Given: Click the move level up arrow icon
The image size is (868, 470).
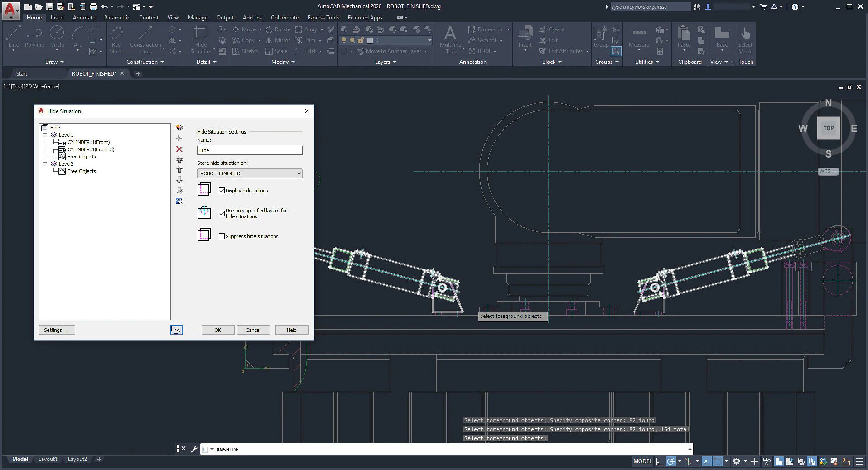Looking at the screenshot, I should (179, 169).
